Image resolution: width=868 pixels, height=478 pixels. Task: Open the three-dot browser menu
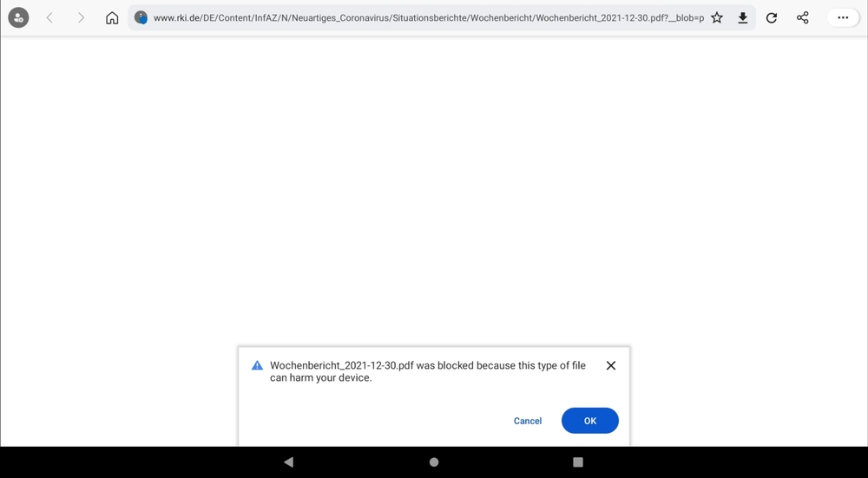[x=843, y=17]
